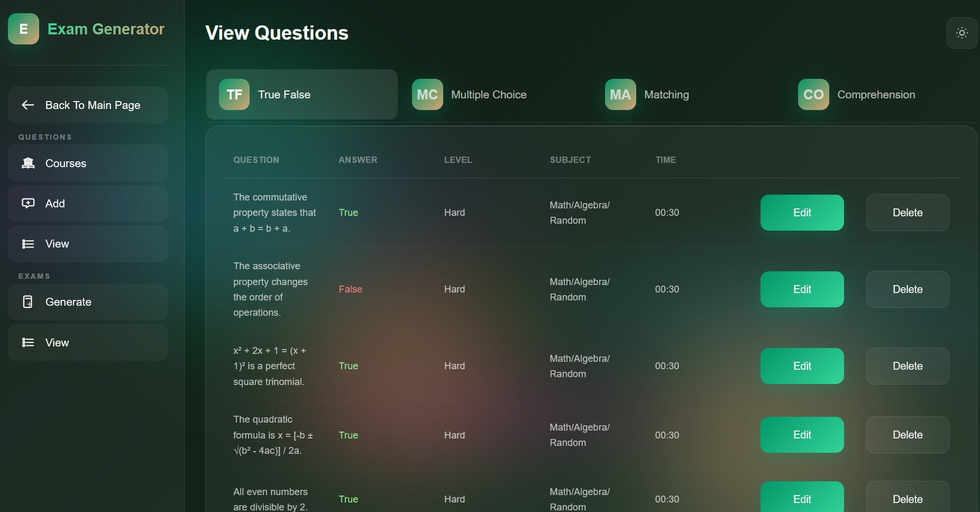
Task: Open View under Exams section
Action: click(88, 343)
